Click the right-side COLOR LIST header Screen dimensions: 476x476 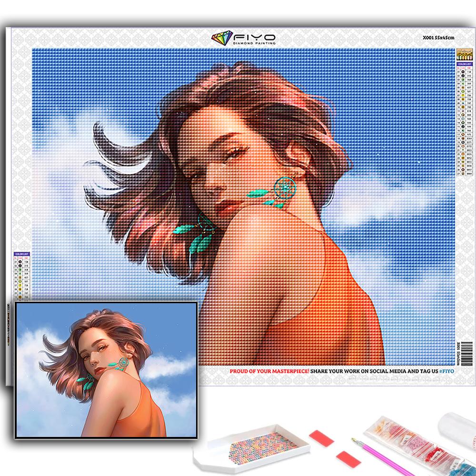(462, 63)
